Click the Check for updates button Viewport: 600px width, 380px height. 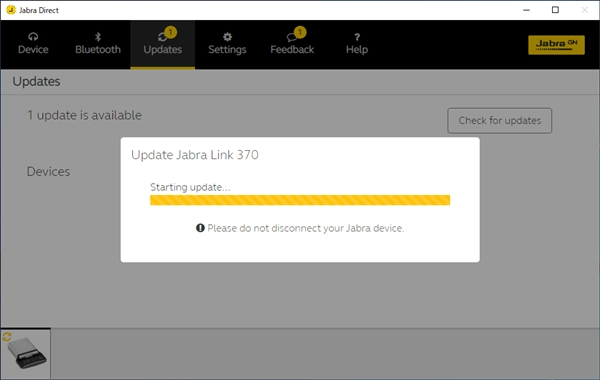499,121
